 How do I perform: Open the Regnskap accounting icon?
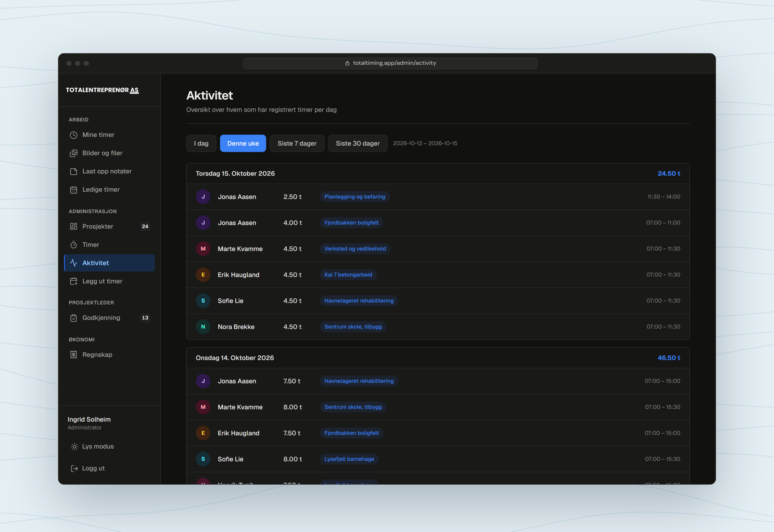point(73,355)
